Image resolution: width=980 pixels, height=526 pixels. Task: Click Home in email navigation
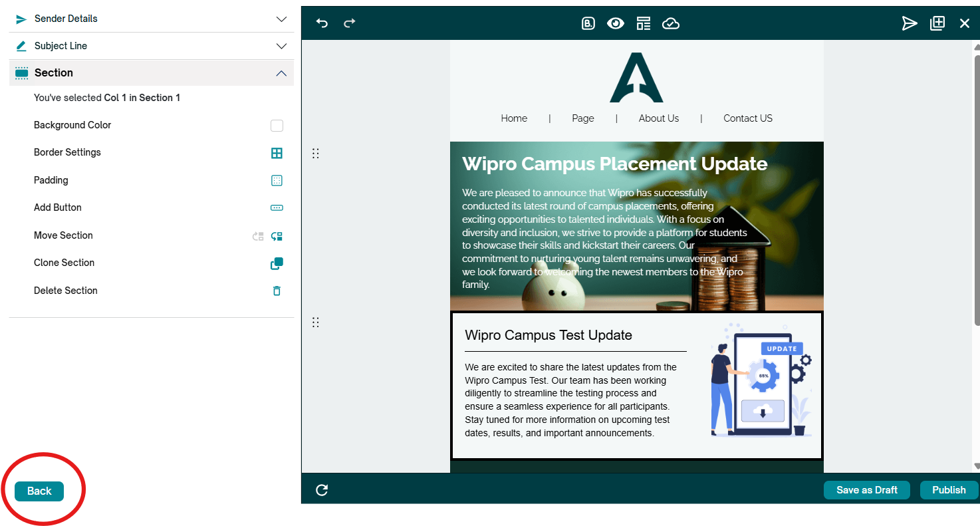click(514, 118)
